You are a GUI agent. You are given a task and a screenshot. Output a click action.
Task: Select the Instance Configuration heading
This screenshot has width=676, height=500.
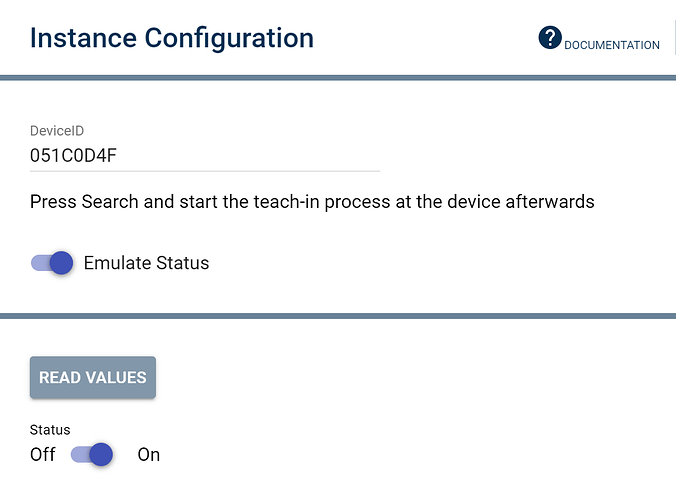172,38
